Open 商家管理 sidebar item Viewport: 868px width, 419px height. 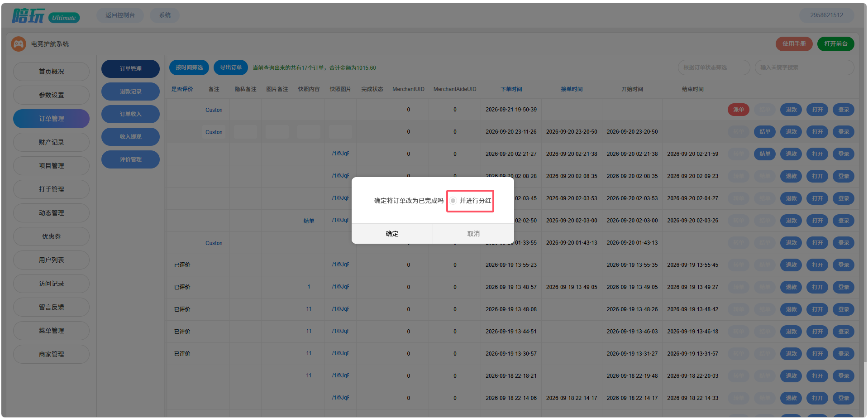click(51, 354)
